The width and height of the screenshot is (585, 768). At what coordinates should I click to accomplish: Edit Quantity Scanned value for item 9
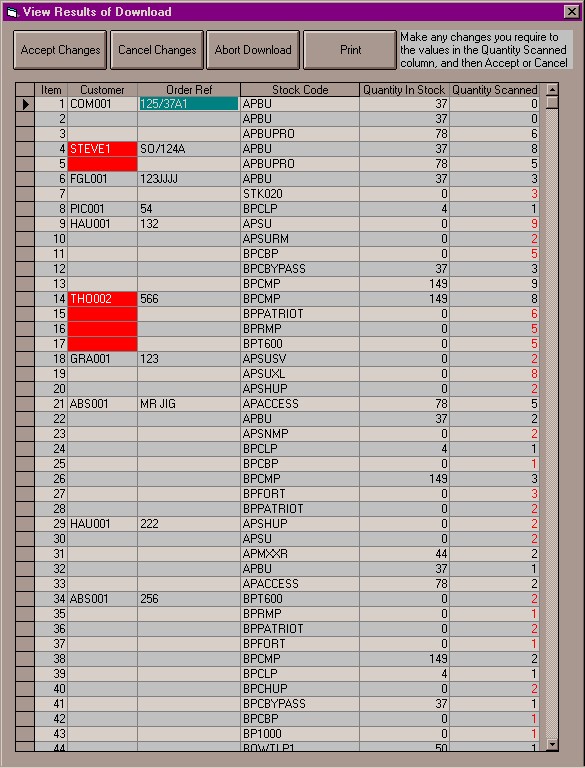[494, 224]
